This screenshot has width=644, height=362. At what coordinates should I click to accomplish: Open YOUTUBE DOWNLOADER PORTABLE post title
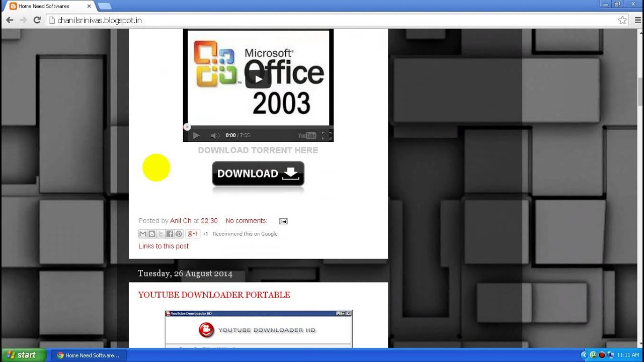(214, 295)
